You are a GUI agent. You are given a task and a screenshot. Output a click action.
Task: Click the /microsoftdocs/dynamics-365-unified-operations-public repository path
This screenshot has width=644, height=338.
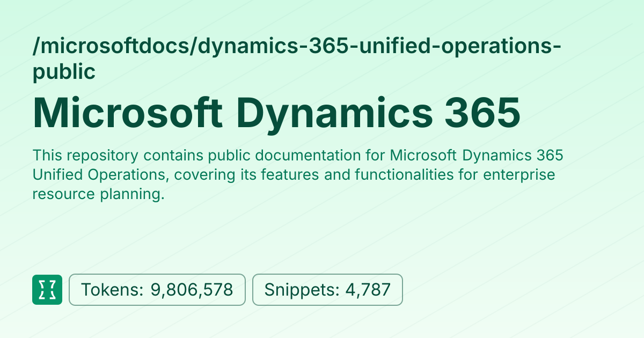[x=297, y=59]
